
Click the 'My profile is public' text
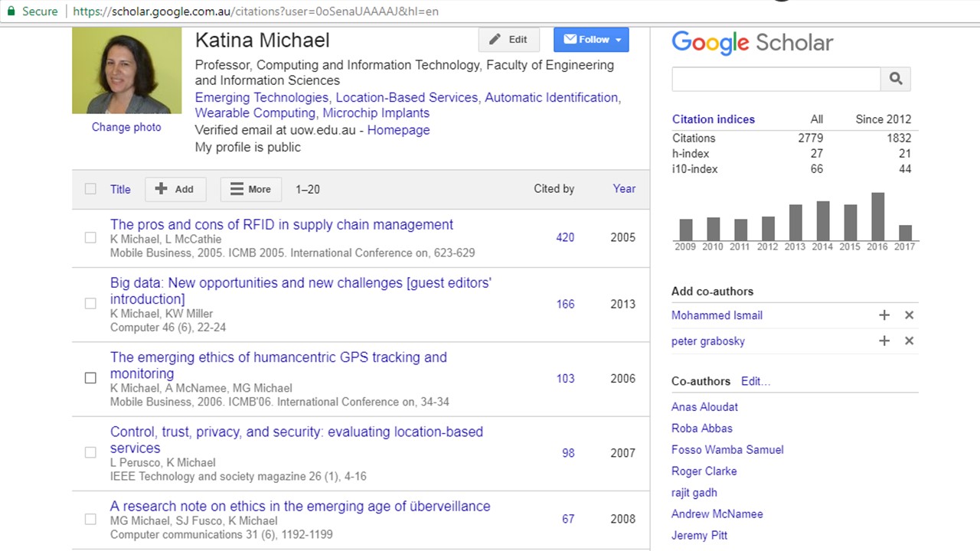(x=248, y=147)
